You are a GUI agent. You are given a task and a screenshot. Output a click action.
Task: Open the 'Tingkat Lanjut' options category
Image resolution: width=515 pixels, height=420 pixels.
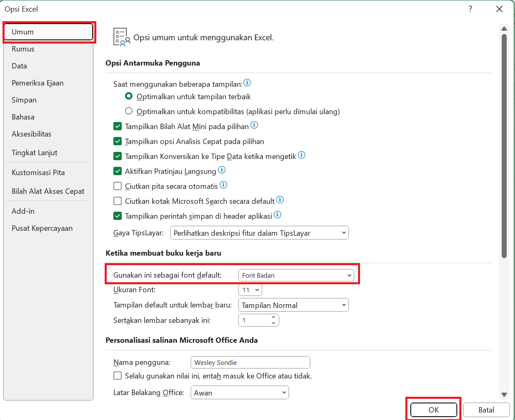[x=34, y=153]
